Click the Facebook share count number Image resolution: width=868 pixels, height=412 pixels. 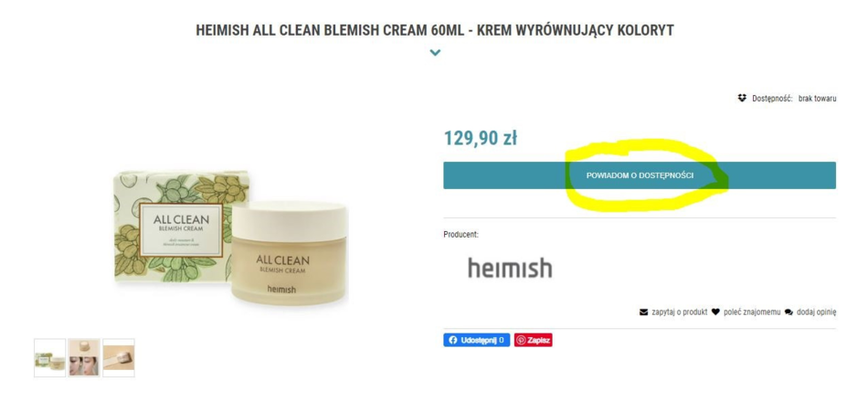[502, 340]
